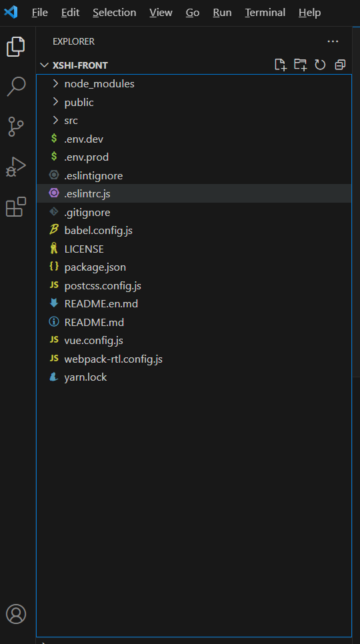
Task: Select the yarn.lock file
Action: (194, 377)
